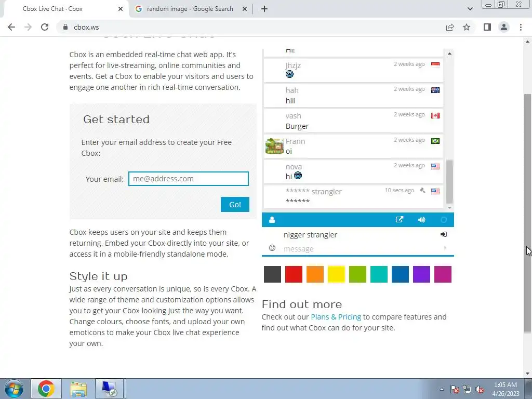Select the blue theme swatch
Viewport: 532px width, 399px height.
[401, 274]
